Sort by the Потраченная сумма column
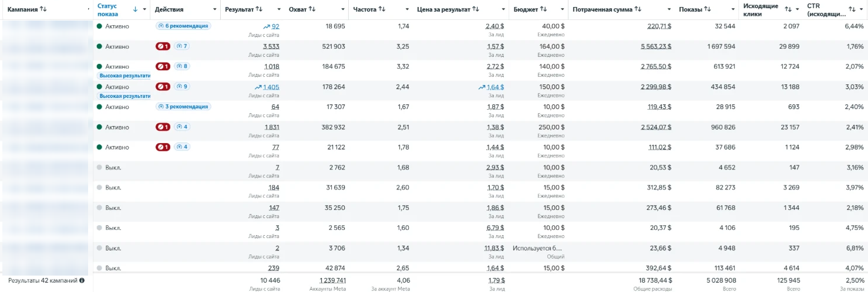 (638, 9)
